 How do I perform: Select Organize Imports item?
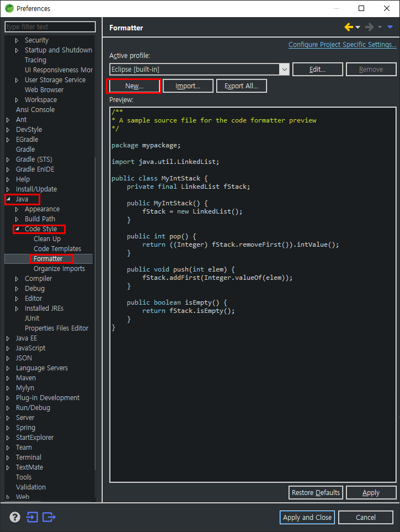click(x=60, y=269)
